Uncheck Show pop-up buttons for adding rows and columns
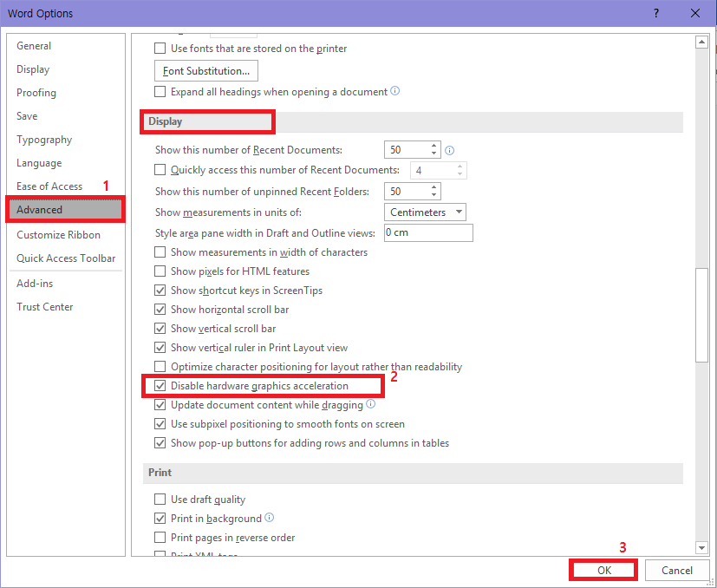The image size is (717, 588). point(160,443)
